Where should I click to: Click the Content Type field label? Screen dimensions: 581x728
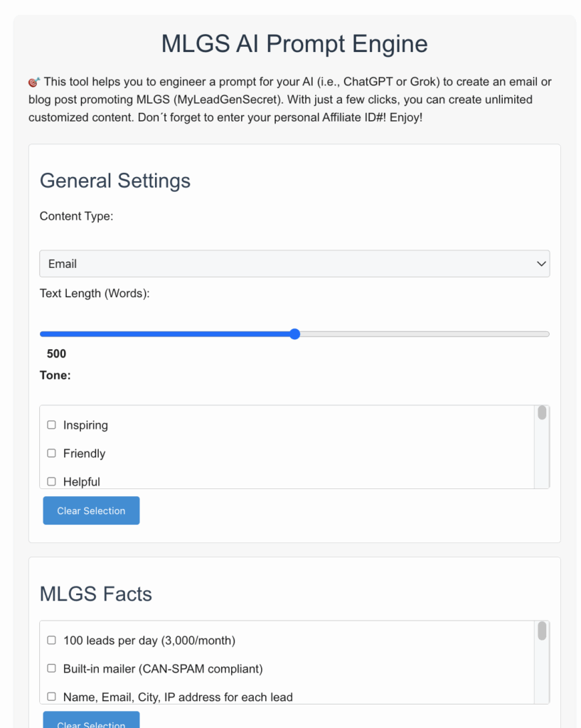[x=77, y=216]
